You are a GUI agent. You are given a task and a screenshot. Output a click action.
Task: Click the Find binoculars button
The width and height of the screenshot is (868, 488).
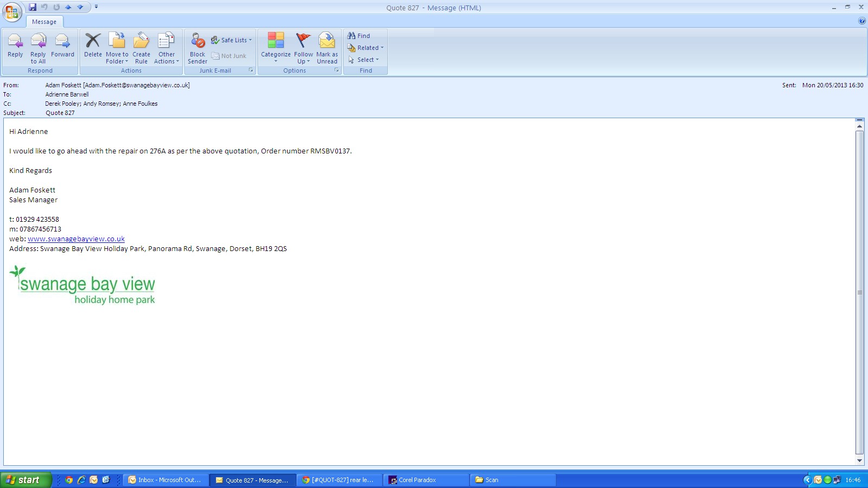click(359, 36)
